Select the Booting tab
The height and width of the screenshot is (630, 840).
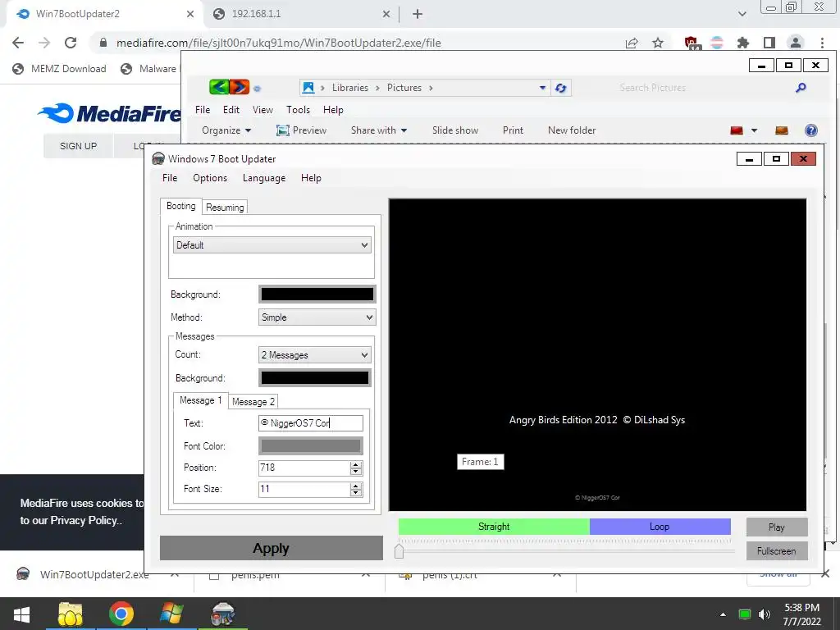[181, 206]
